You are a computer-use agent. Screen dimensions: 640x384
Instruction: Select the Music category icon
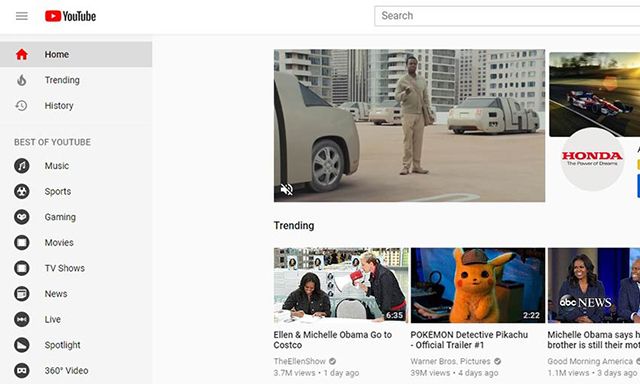click(x=22, y=166)
